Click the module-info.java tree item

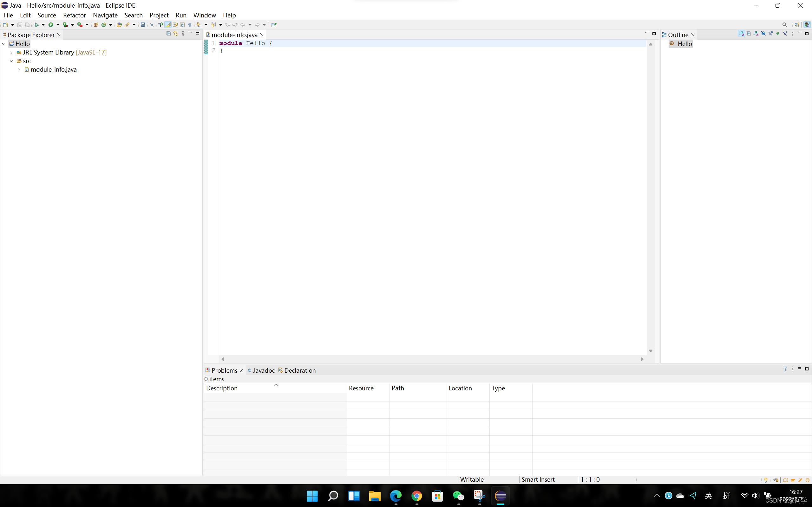53,69
